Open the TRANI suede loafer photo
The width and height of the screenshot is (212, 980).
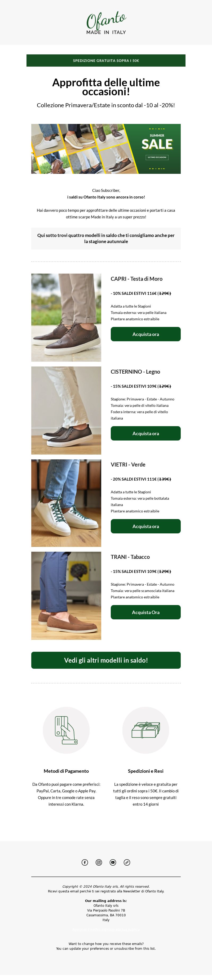[66, 596]
